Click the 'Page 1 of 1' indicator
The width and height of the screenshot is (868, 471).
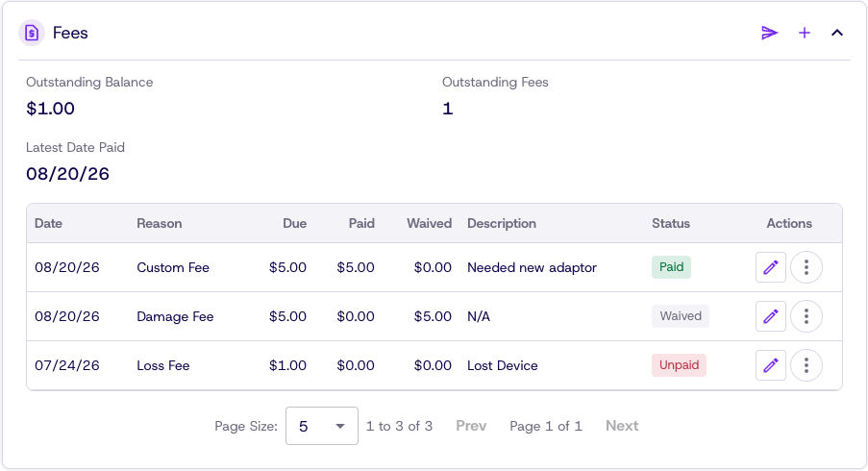(x=546, y=426)
